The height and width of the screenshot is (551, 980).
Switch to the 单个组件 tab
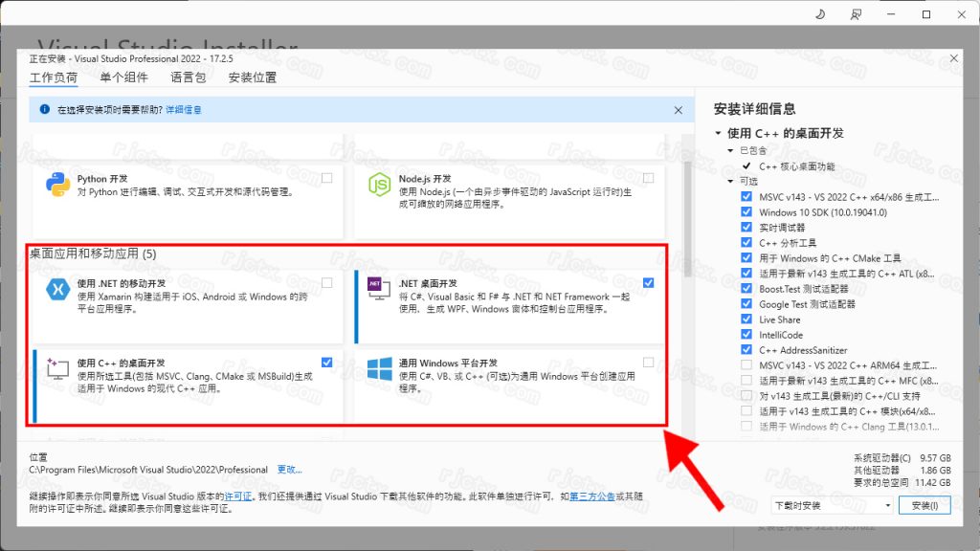[x=123, y=77]
